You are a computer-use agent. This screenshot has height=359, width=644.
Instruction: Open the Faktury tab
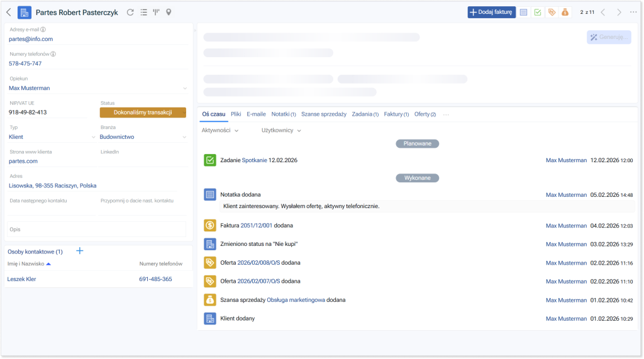[396, 114]
